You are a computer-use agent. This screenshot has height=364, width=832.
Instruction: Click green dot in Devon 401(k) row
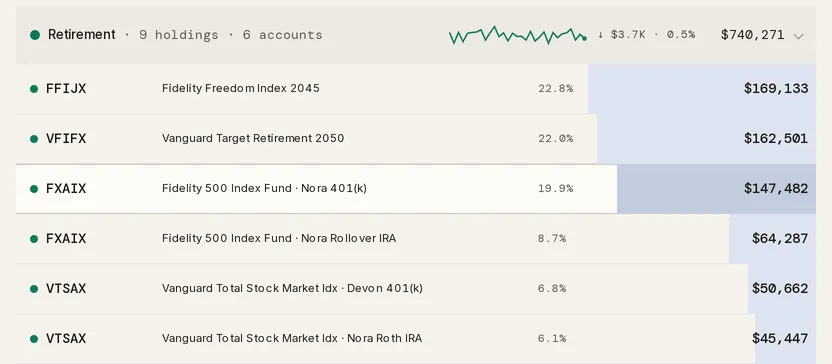click(x=34, y=289)
